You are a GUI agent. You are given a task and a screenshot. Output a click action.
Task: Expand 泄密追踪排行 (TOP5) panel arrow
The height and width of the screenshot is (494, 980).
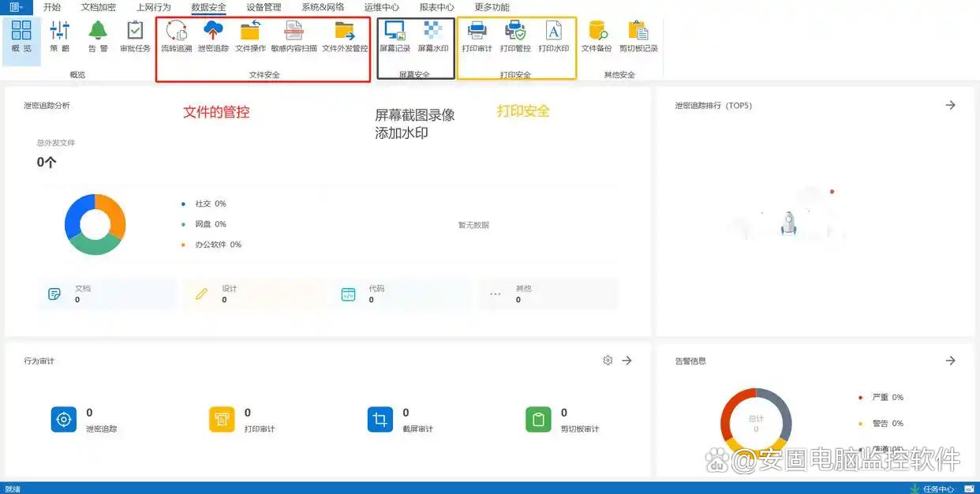click(x=951, y=105)
